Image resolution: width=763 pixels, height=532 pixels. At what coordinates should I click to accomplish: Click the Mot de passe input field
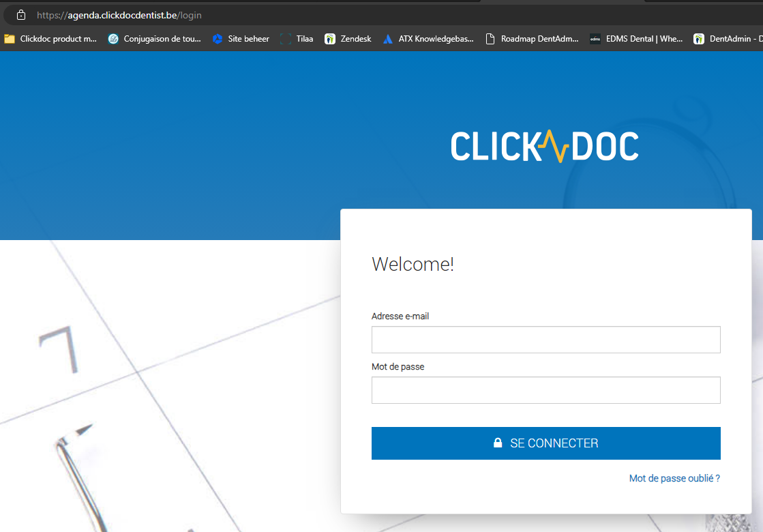click(x=545, y=389)
